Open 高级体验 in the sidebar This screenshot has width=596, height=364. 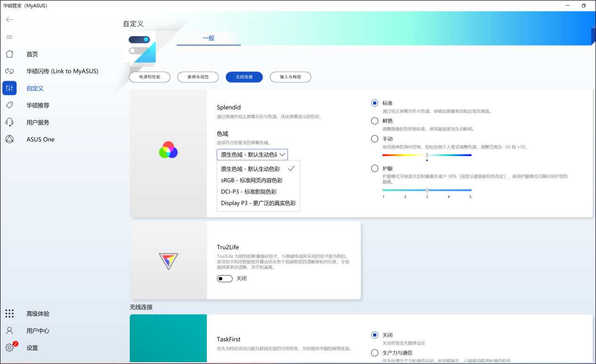(x=38, y=314)
